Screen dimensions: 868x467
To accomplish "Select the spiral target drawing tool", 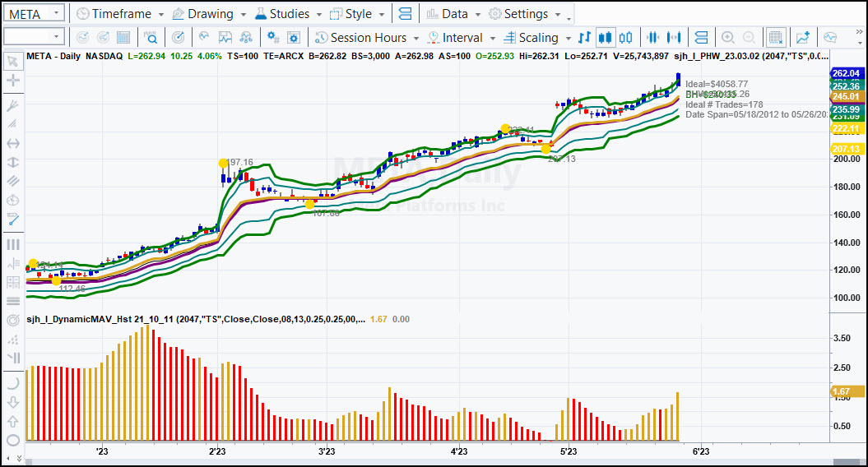I will click(x=12, y=321).
